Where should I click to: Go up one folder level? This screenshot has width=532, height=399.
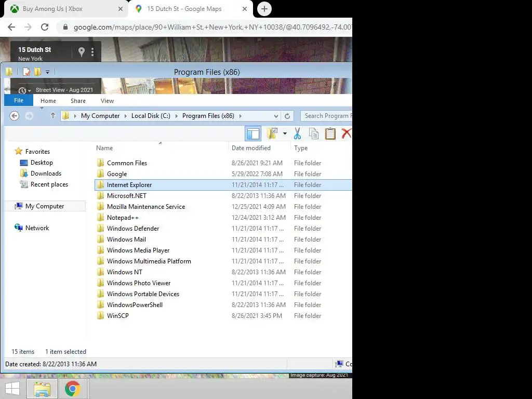click(53, 116)
